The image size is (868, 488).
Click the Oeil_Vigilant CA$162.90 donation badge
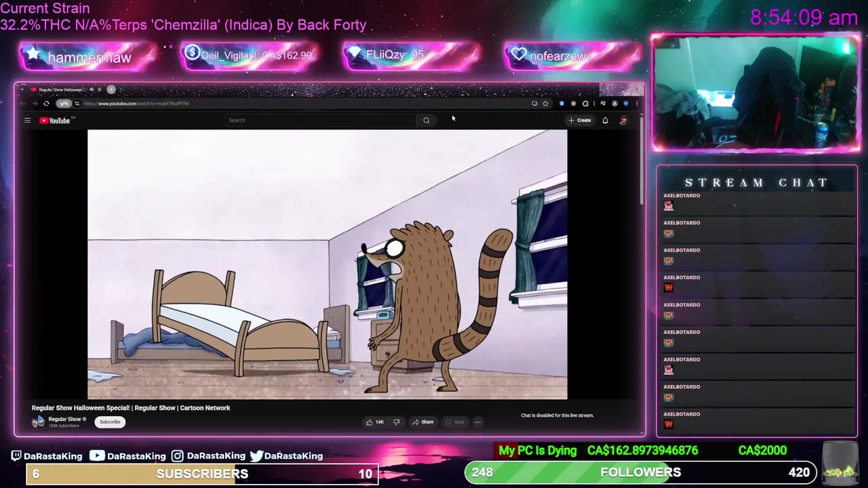tap(250, 56)
